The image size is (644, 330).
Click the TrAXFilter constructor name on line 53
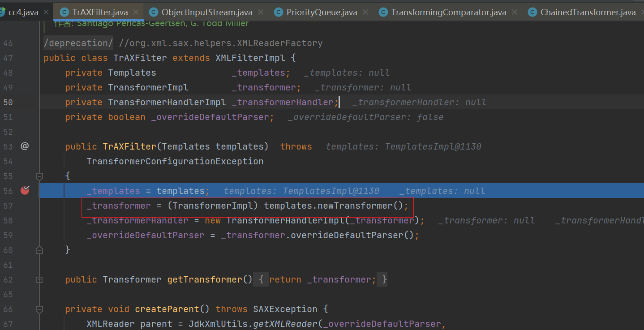click(x=129, y=146)
